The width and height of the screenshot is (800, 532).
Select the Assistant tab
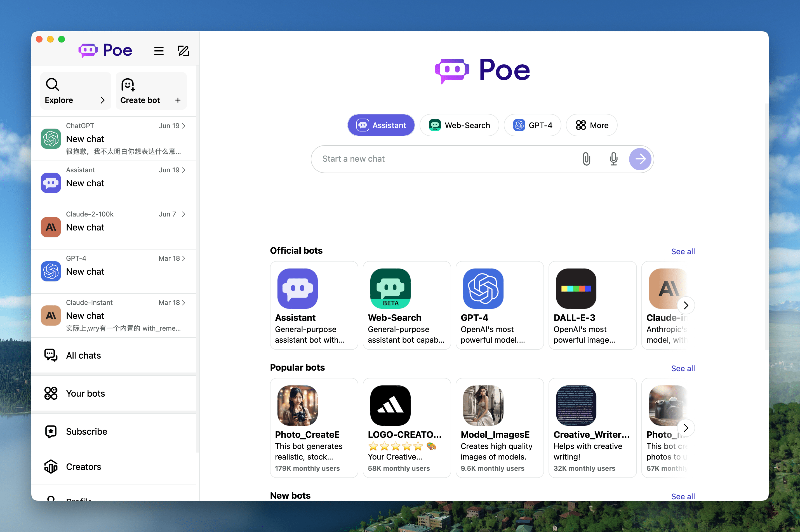(380, 125)
